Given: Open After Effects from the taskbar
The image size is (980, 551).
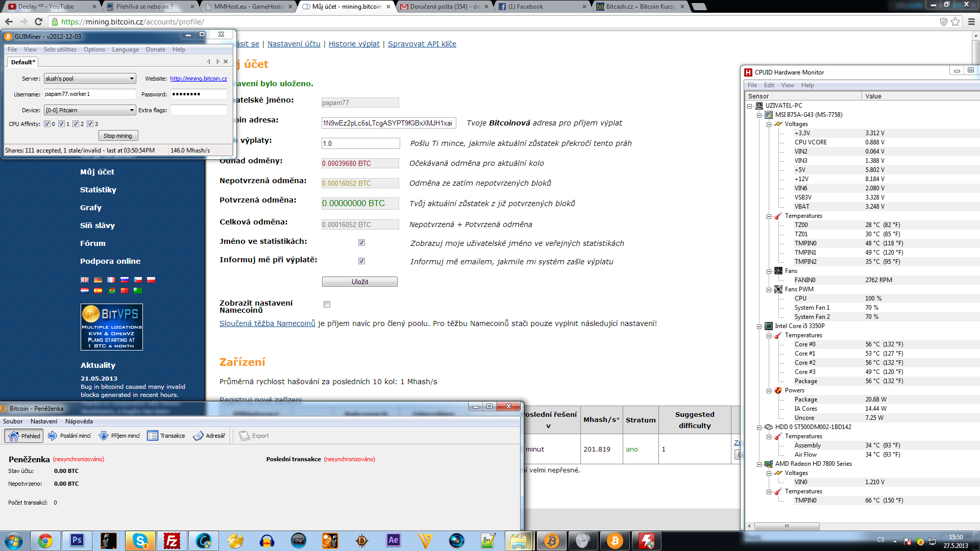Looking at the screenshot, I should 394,540.
